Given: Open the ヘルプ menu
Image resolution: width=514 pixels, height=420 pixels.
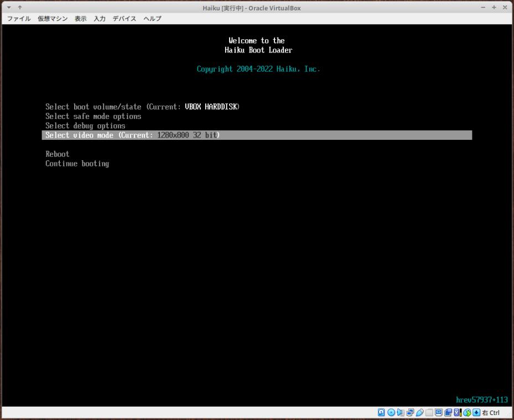Looking at the screenshot, I should pos(153,19).
